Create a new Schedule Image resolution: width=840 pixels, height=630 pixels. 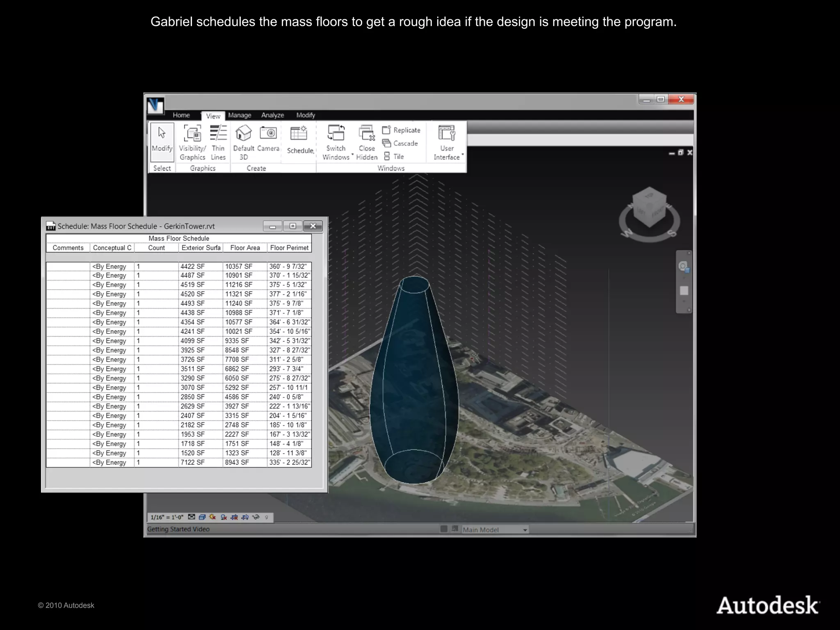point(300,140)
